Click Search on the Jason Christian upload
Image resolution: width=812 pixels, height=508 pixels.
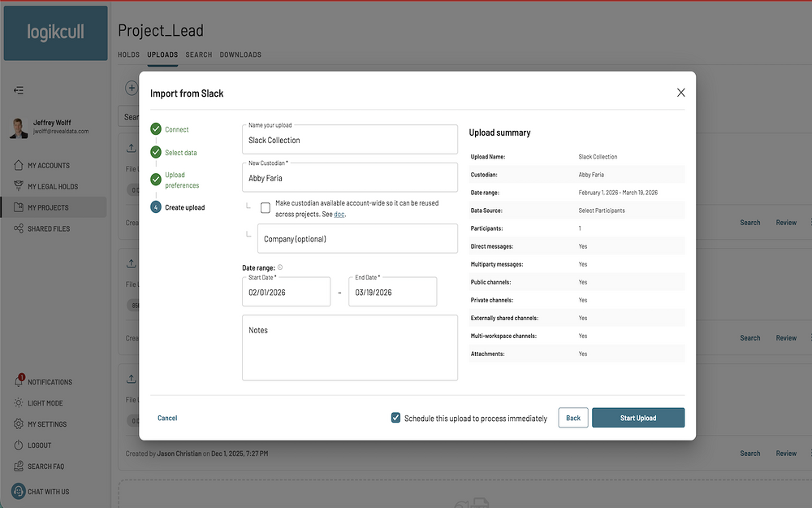pos(749,453)
